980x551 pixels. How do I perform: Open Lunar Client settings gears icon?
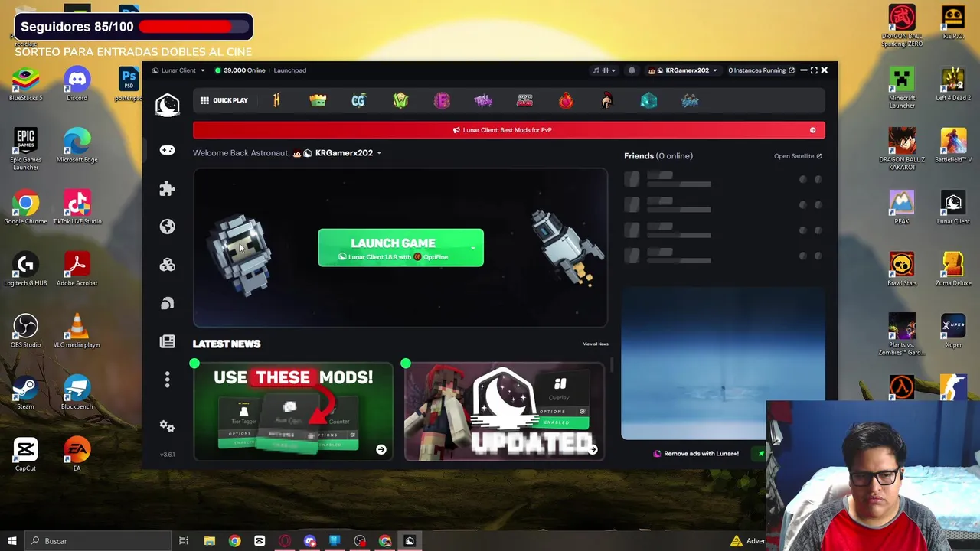coord(167,425)
